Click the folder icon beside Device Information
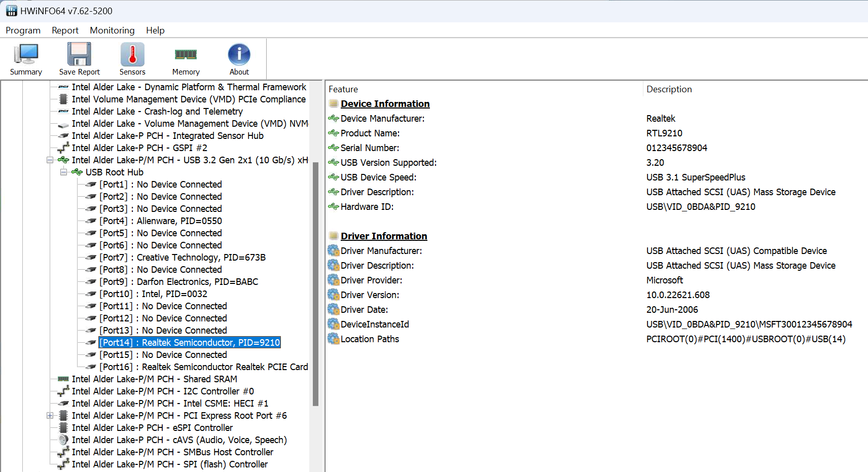Viewport: 868px width, 472px height. point(334,104)
